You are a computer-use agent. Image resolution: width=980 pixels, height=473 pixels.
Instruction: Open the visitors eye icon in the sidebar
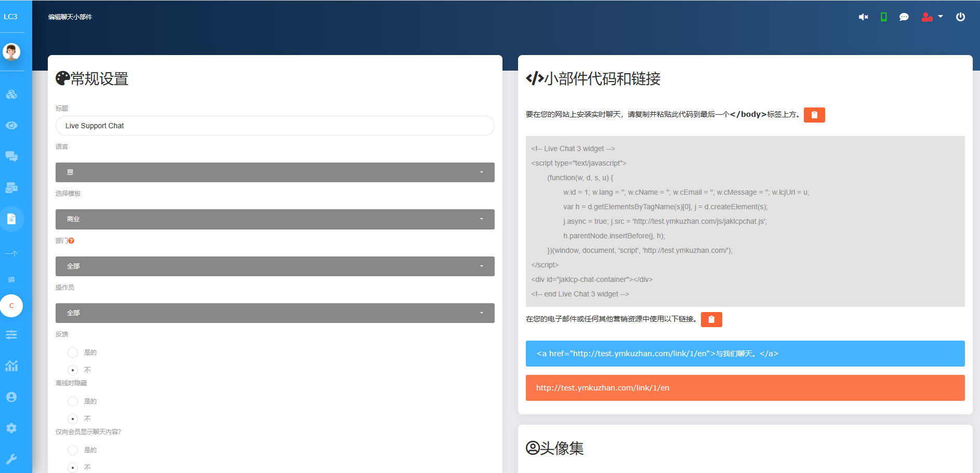tap(11, 125)
